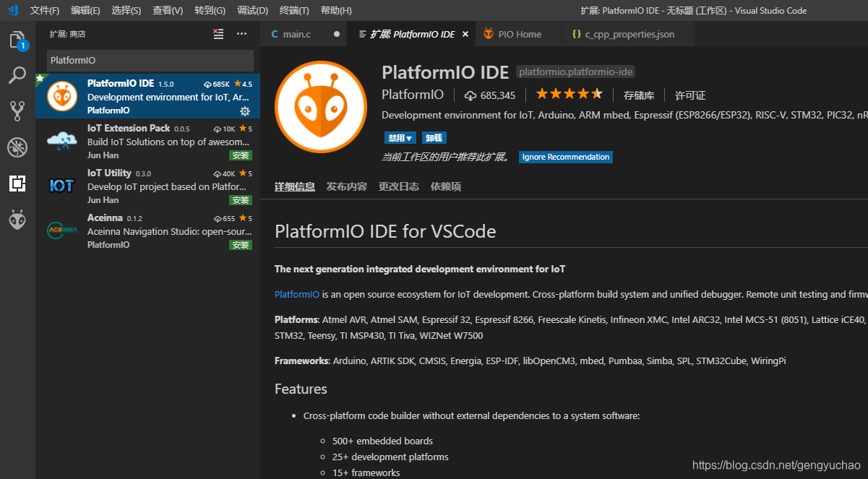The image size is (868, 479).
Task: Select PlatformIO IDE in extensions list
Action: pos(148,96)
